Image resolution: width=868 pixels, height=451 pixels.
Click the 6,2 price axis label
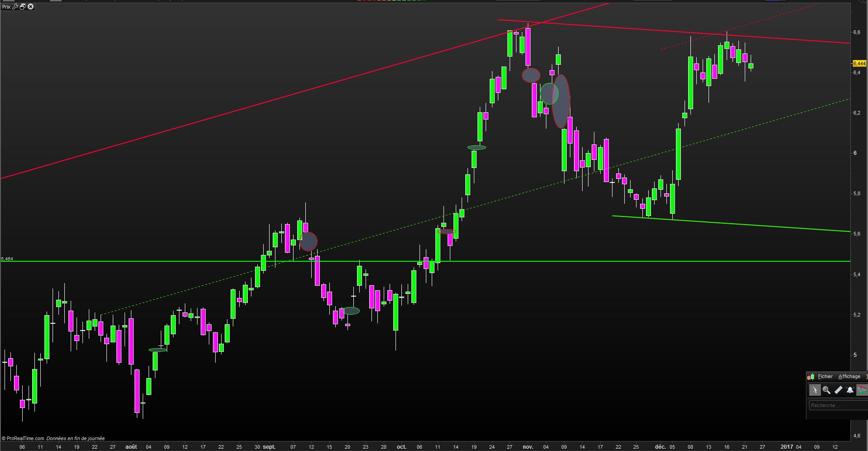(x=857, y=113)
